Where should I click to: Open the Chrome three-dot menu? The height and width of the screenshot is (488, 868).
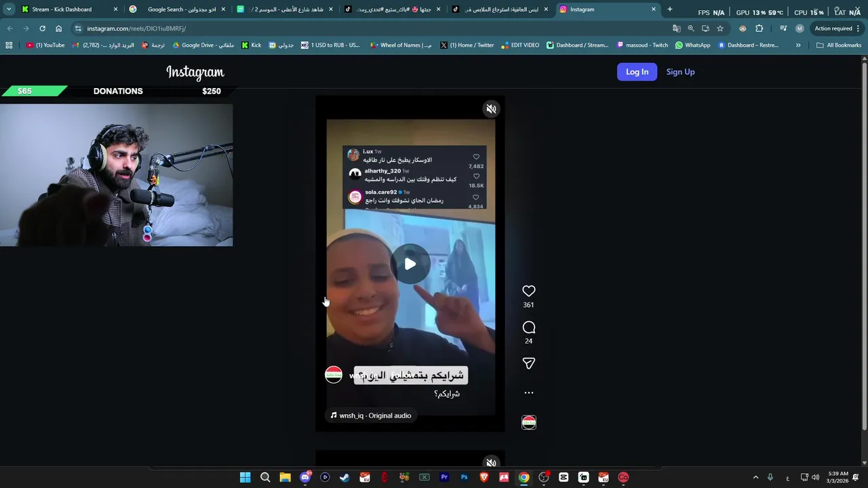point(859,28)
